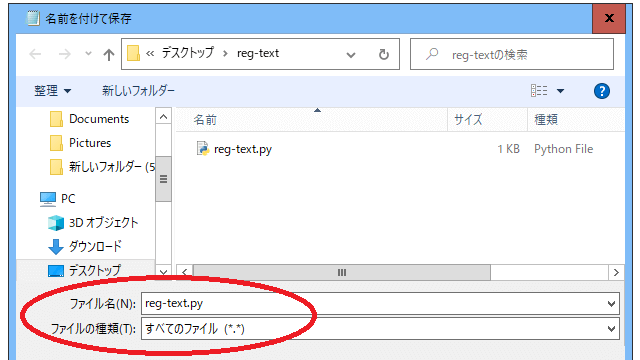This screenshot has height=360, width=640.
Task: Select ダウンロード in navigation pane
Action: click(x=95, y=247)
